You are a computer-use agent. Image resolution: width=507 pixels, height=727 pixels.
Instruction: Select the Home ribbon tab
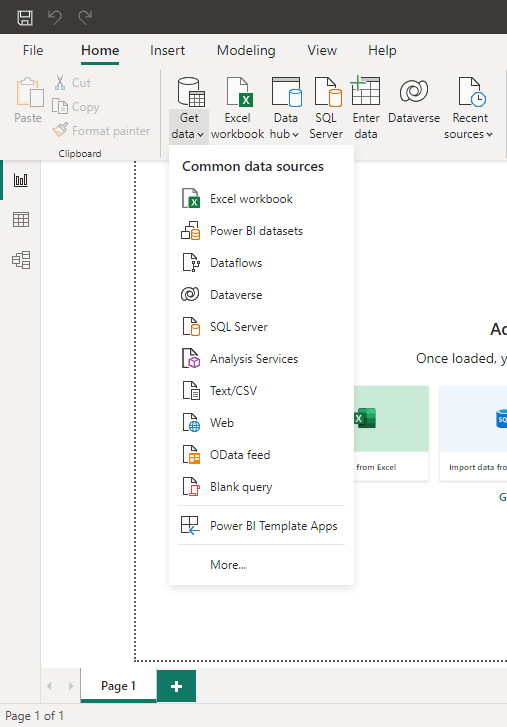click(100, 50)
